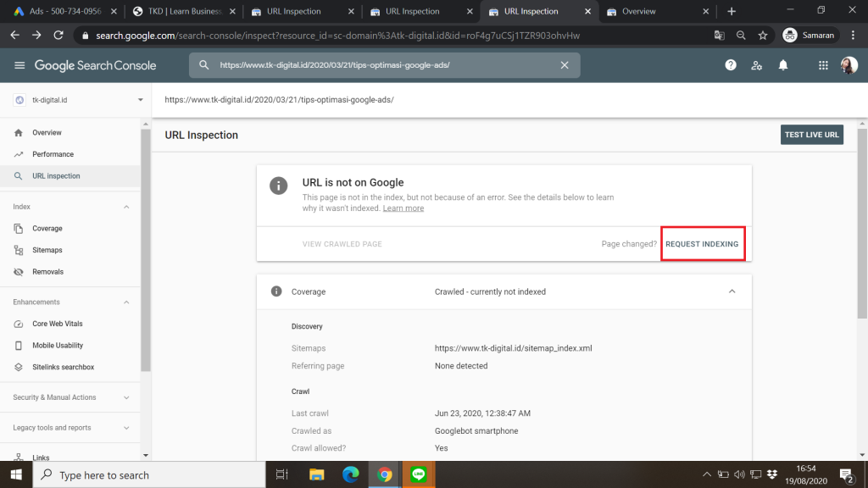Click the translate icon in address bar
This screenshot has width=868, height=488.
(x=719, y=36)
